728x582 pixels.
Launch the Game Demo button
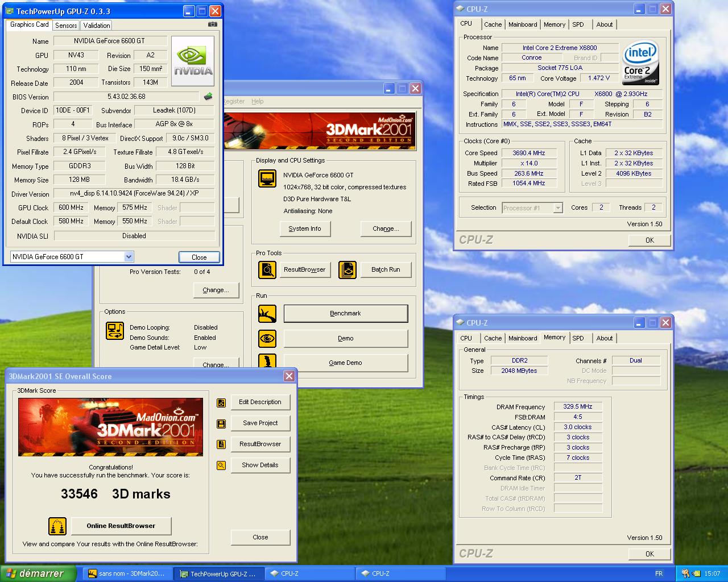click(346, 363)
